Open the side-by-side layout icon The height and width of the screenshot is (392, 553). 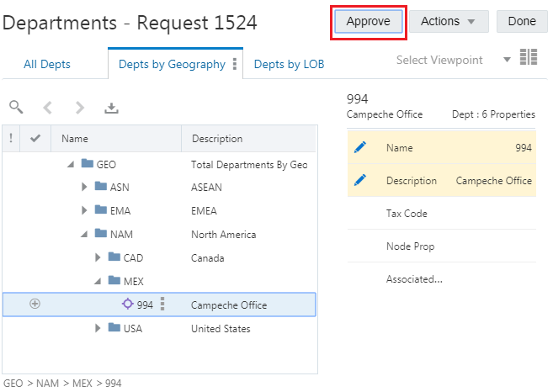click(529, 56)
